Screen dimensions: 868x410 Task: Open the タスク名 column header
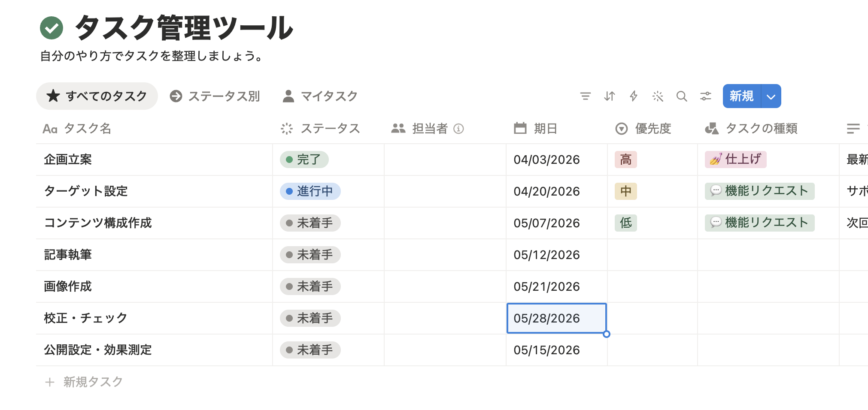154,129
